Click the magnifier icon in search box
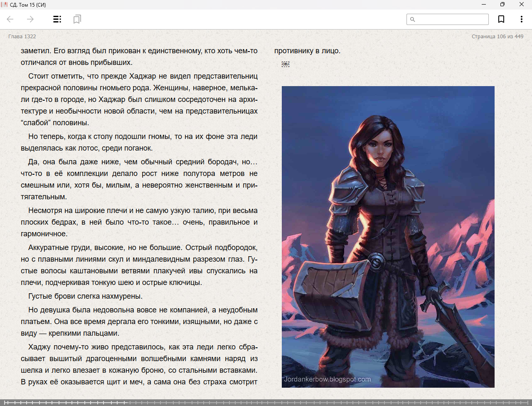Image resolution: width=532 pixels, height=406 pixels. [x=412, y=20]
